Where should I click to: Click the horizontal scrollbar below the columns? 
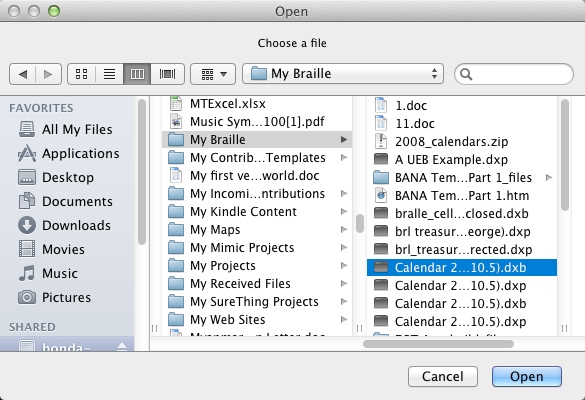pyautogui.click(x=438, y=344)
